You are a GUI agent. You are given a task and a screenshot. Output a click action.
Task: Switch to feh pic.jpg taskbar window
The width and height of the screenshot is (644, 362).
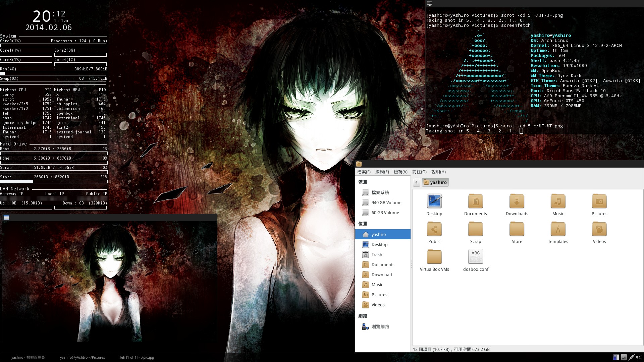(x=137, y=357)
